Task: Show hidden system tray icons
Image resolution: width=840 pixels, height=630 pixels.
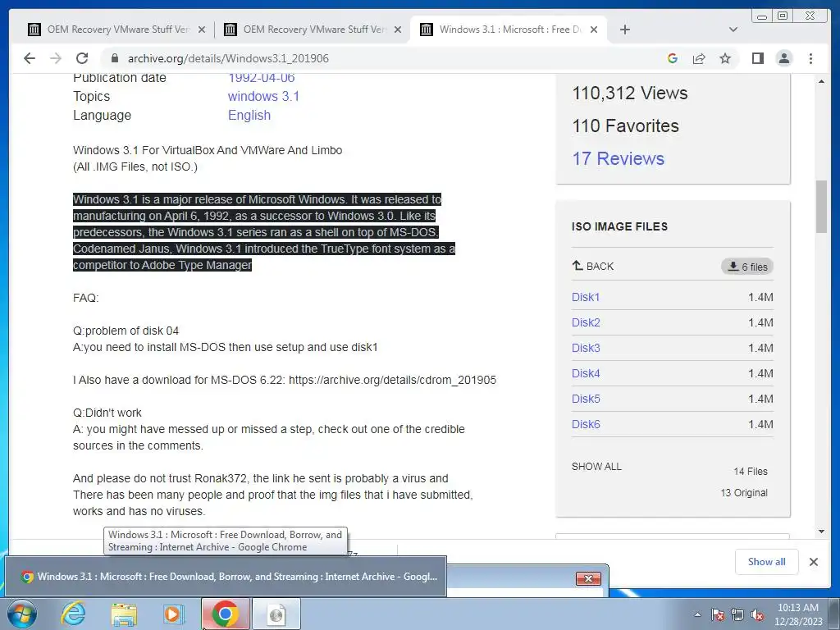Action: pyautogui.click(x=697, y=614)
